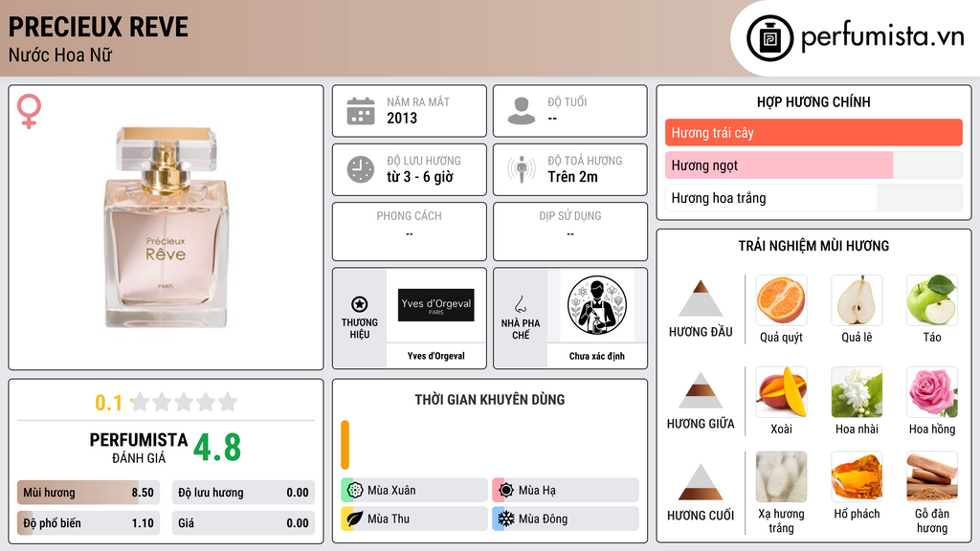Click the Giá 0.00 rating bar
980x551 pixels.
point(243,523)
